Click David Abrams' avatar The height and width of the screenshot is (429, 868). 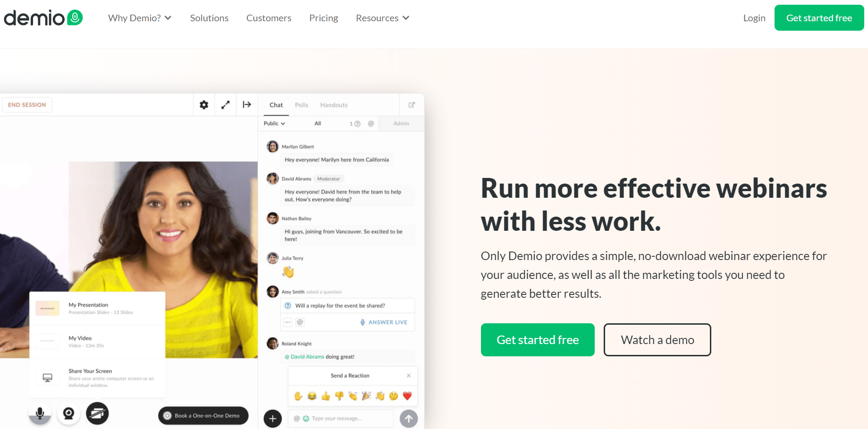[273, 178]
